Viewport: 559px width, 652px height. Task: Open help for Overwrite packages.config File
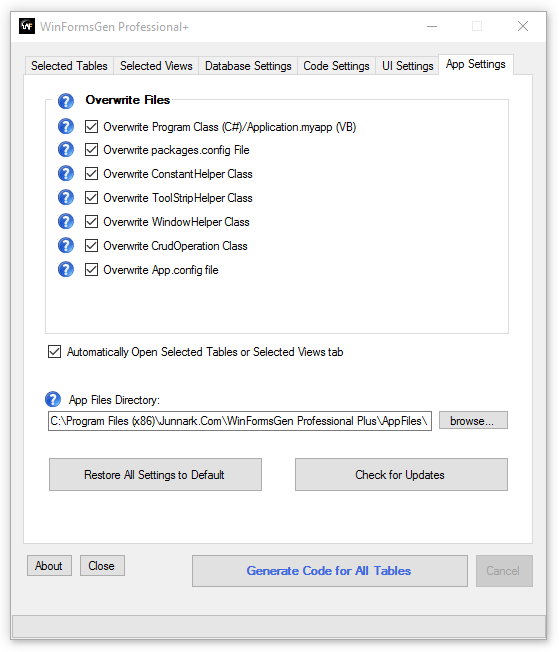(66, 149)
